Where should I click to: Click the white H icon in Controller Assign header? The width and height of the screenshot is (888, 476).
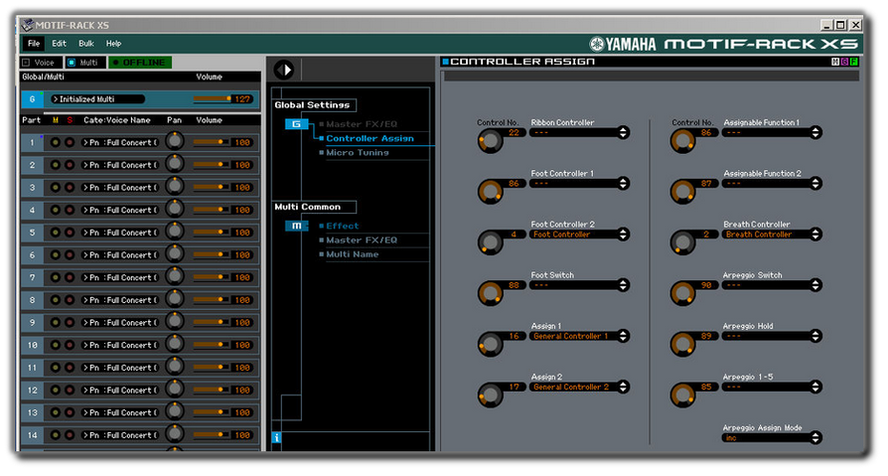pyautogui.click(x=836, y=62)
